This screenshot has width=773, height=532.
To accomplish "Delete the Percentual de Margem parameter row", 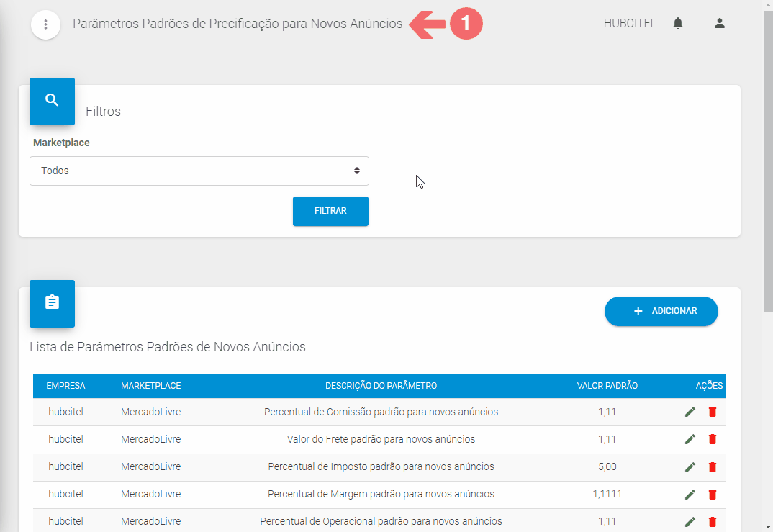I will click(713, 494).
